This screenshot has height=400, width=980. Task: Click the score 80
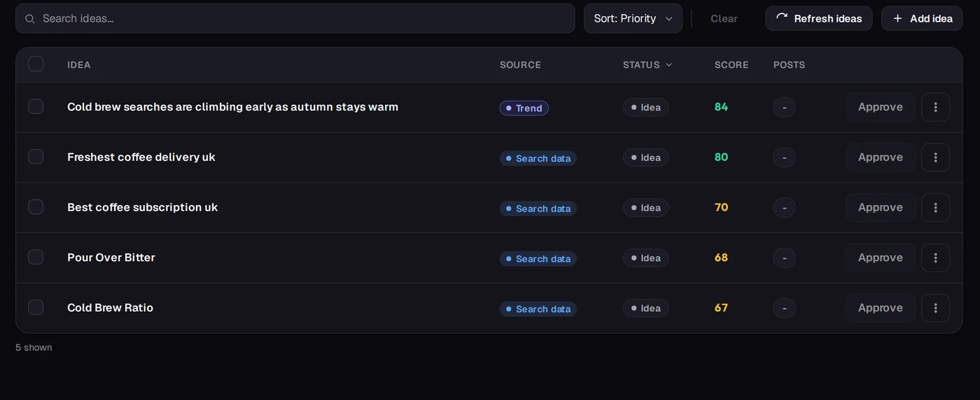[721, 157]
